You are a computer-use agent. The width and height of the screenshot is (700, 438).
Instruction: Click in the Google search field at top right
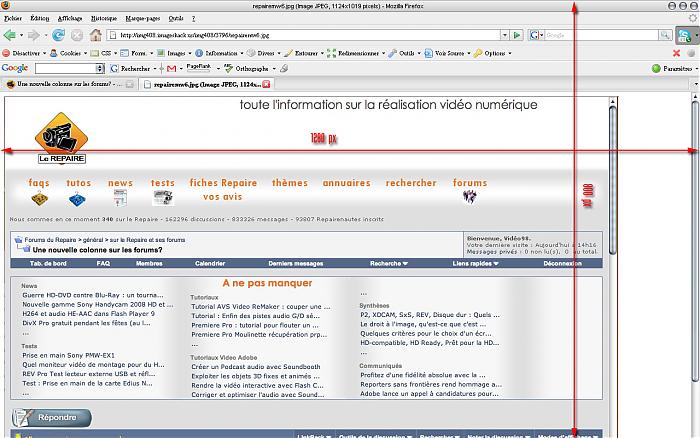point(601,35)
